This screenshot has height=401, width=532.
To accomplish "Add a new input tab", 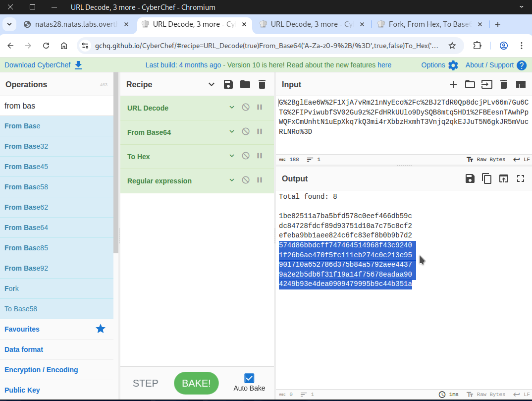I will [453, 84].
